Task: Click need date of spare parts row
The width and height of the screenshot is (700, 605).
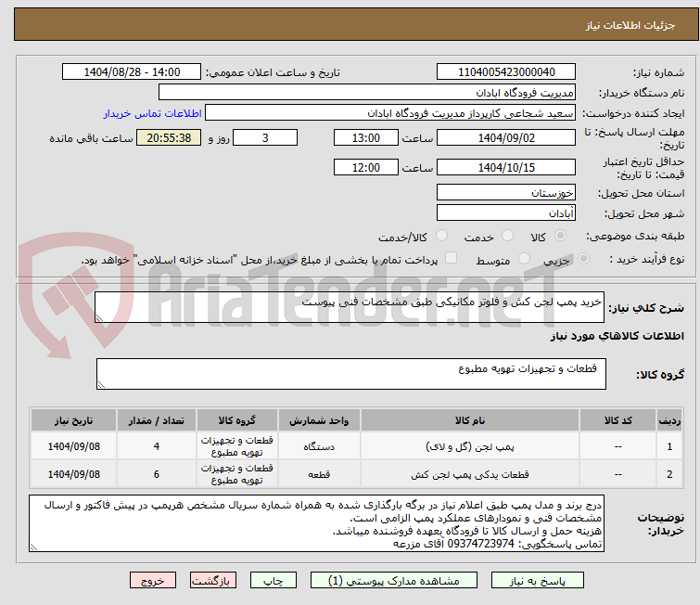Action: pos(73,474)
